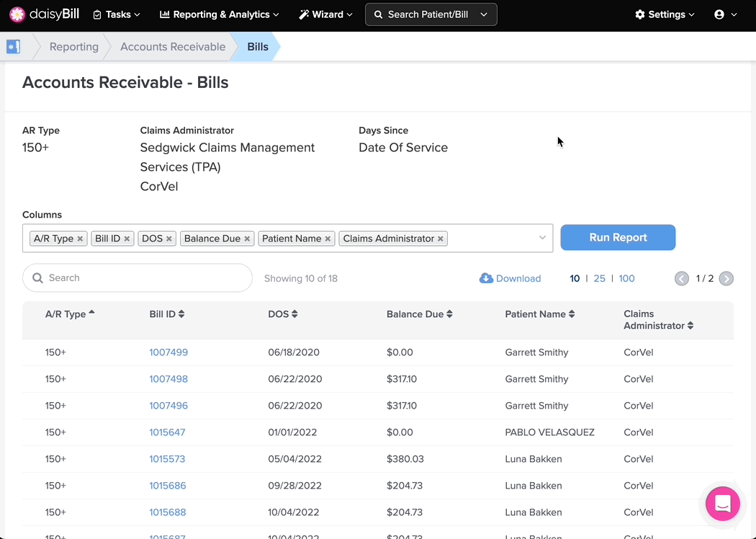This screenshot has width=756, height=539.
Task: Click the Download cloud icon
Action: tap(486, 278)
